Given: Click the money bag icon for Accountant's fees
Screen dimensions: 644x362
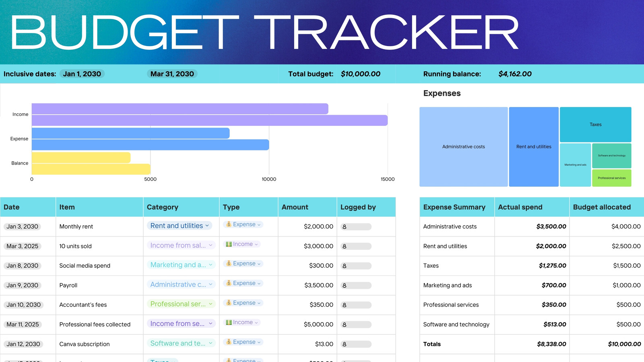Looking at the screenshot, I should coord(229,303).
